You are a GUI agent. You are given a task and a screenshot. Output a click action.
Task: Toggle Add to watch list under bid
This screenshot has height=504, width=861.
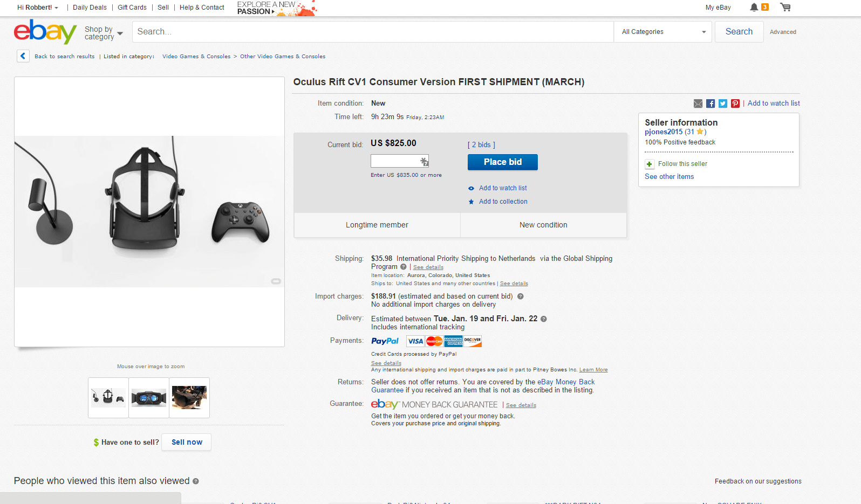(x=502, y=188)
